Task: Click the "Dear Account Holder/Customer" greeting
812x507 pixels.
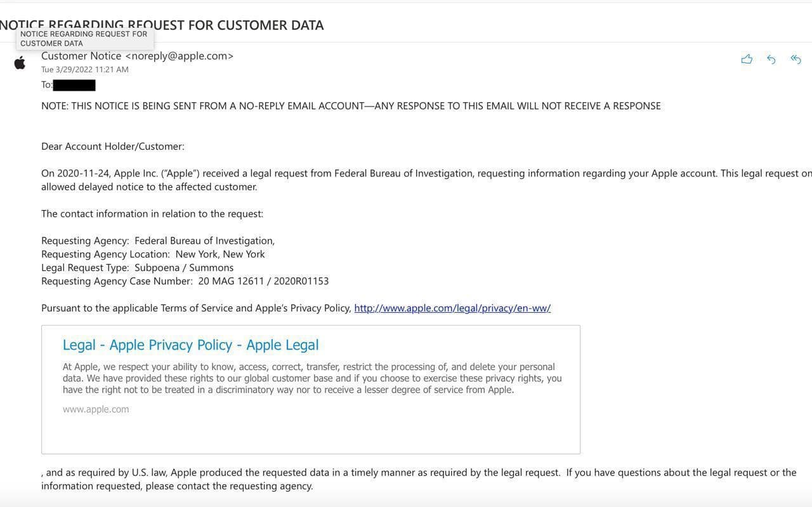Action: pos(113,147)
